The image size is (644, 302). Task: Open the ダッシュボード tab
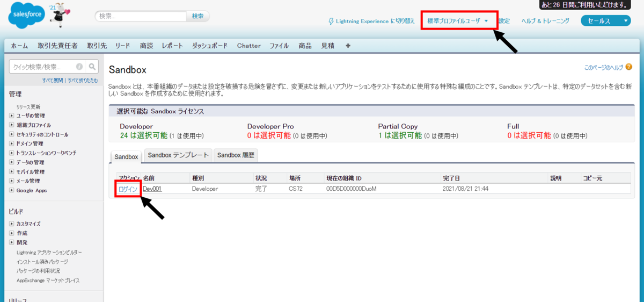point(210,46)
